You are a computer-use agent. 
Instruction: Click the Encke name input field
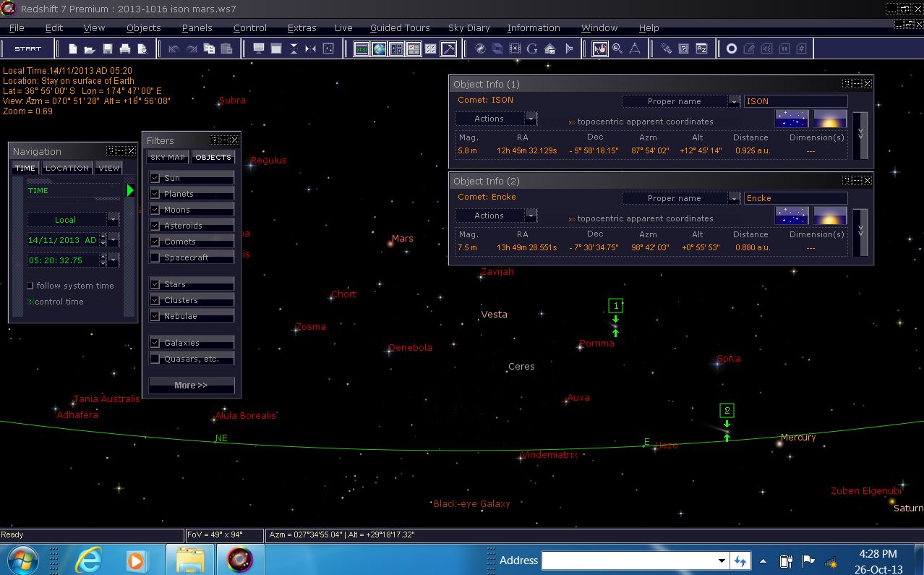click(x=795, y=198)
